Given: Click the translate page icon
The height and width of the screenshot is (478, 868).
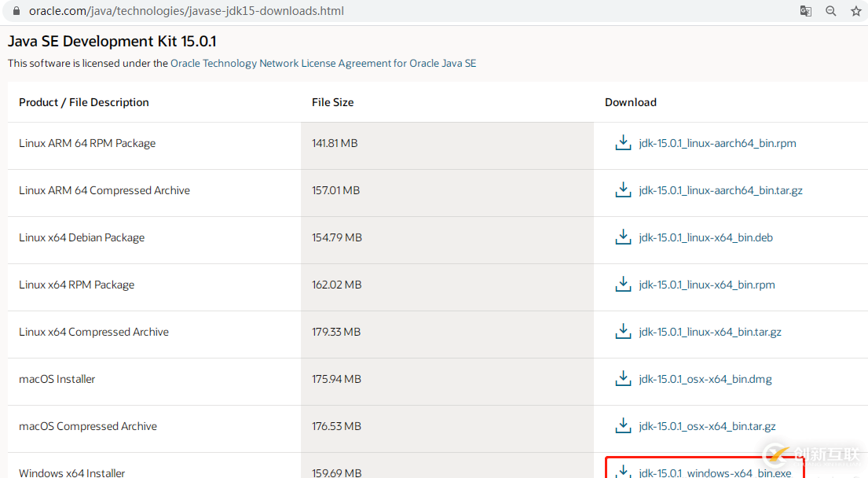Looking at the screenshot, I should tap(806, 11).
